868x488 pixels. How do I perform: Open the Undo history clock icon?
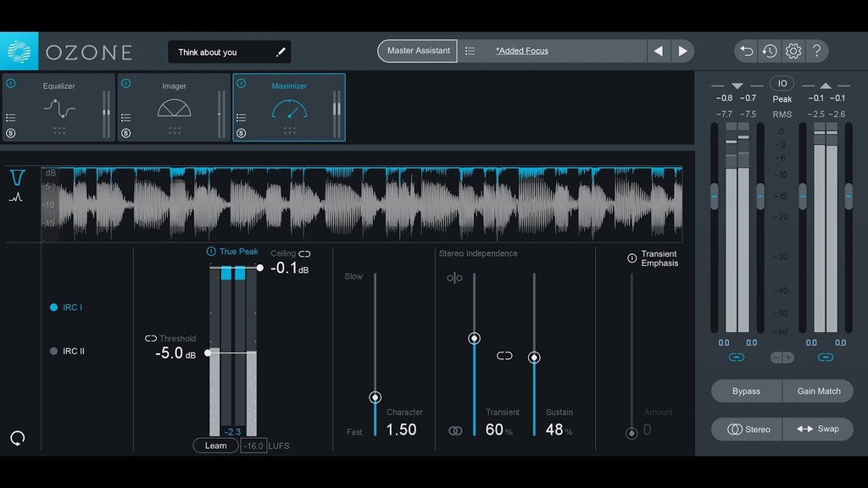[x=770, y=51]
